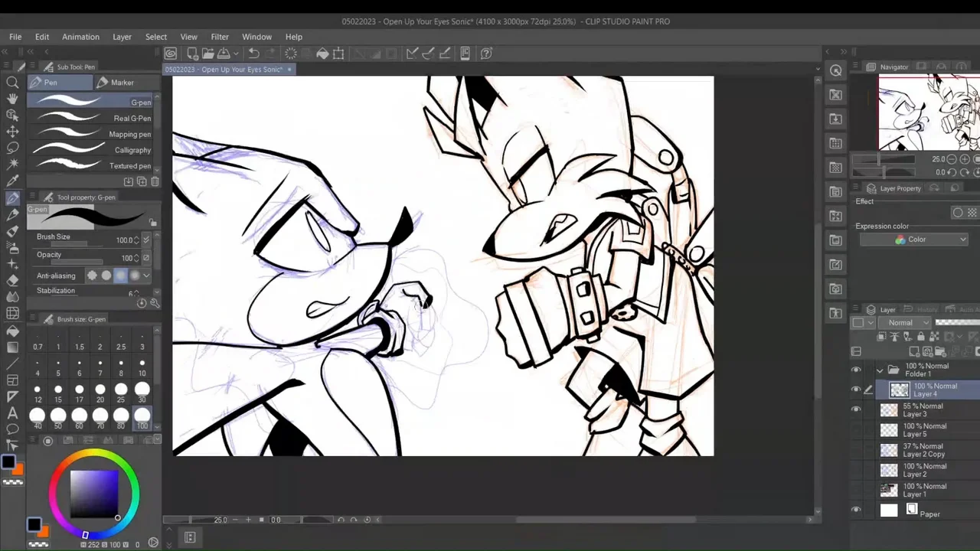The width and height of the screenshot is (980, 551).
Task: Select the Eraser tool
Action: (12, 280)
